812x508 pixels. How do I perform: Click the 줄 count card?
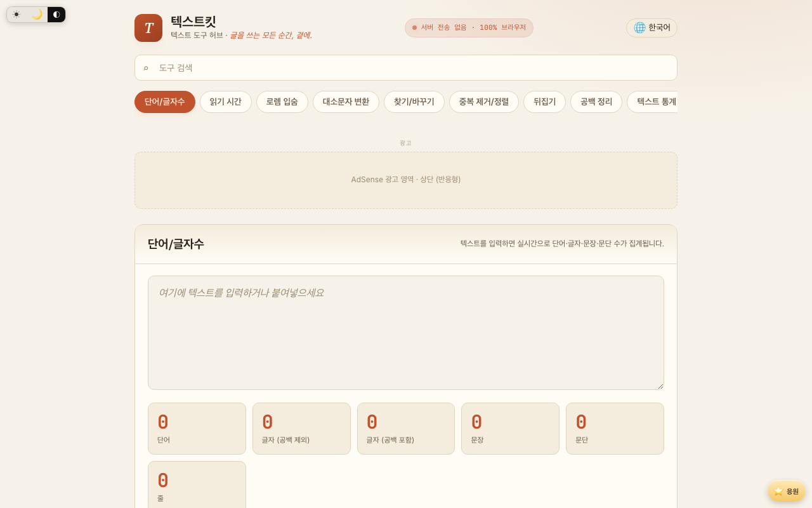pyautogui.click(x=197, y=485)
